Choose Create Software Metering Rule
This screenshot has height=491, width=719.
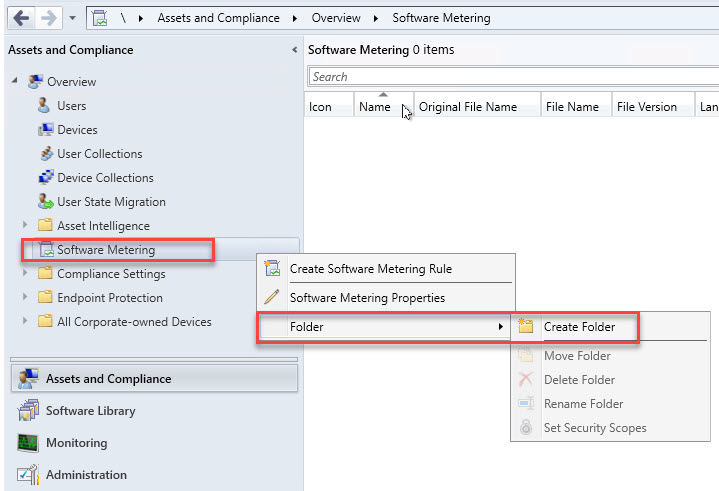point(370,268)
